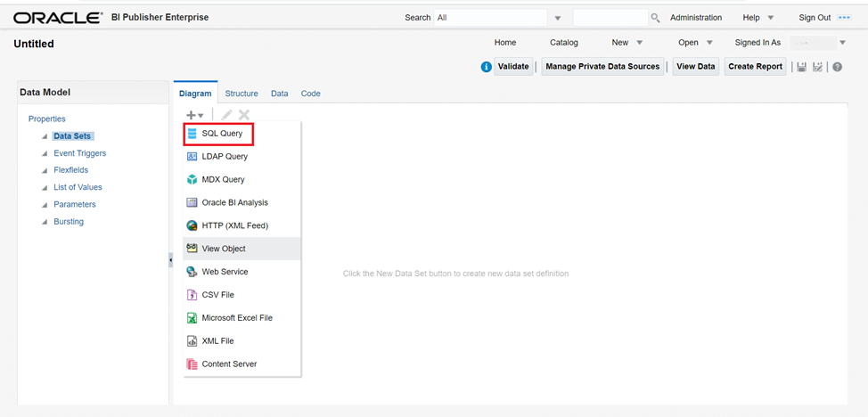The height and width of the screenshot is (417, 868).
Task: Click the blue information icon beside Validate
Action: (487, 67)
